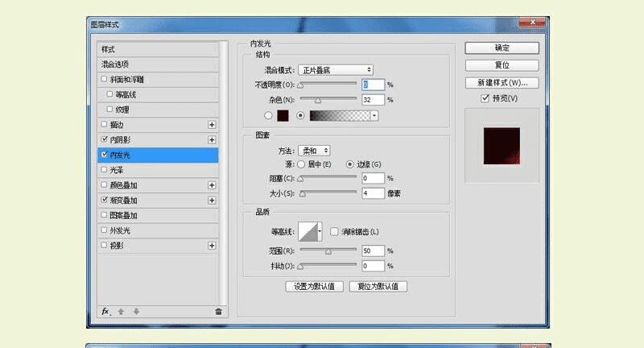The width and height of the screenshot is (644, 348).
Task: Click the 大小 input field showing 4
Action: [x=373, y=193]
